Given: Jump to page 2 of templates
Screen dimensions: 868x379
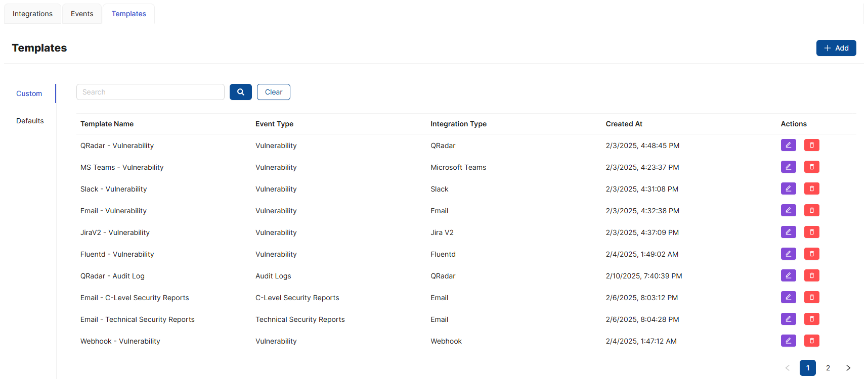Looking at the screenshot, I should [828, 368].
